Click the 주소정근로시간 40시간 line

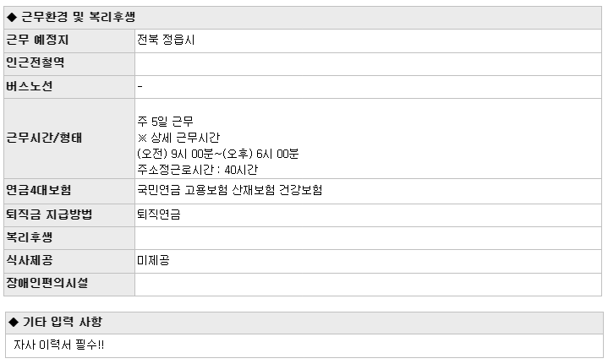point(198,170)
